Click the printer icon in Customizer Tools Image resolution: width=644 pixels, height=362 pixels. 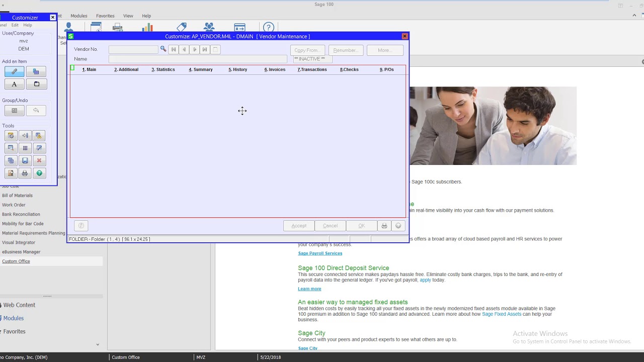[25, 173]
